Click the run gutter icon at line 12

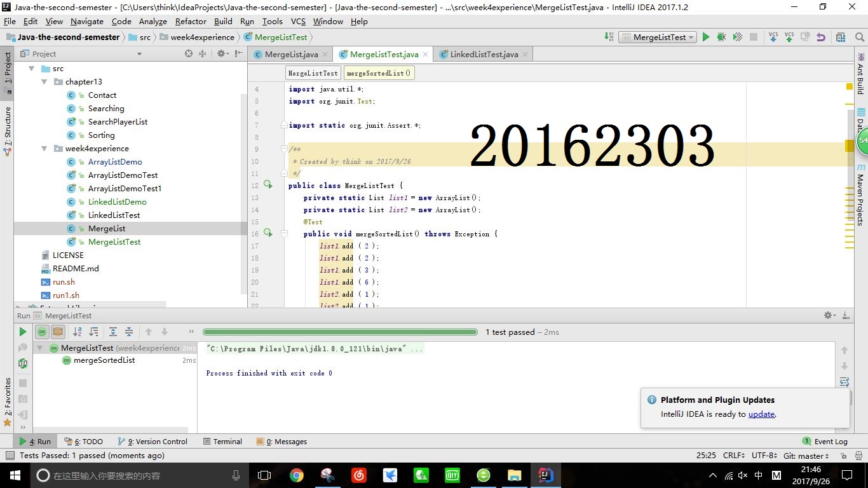tap(268, 185)
